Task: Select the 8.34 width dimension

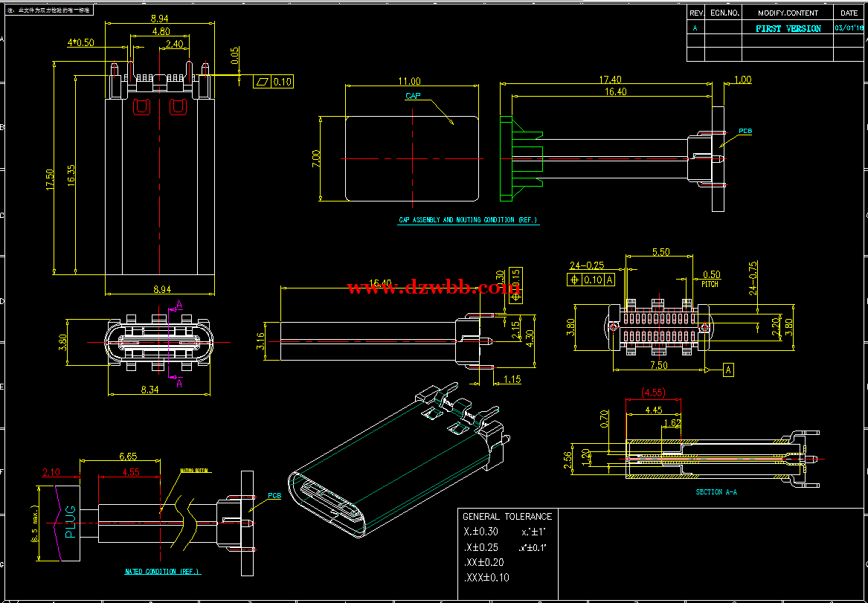Action: (x=150, y=390)
